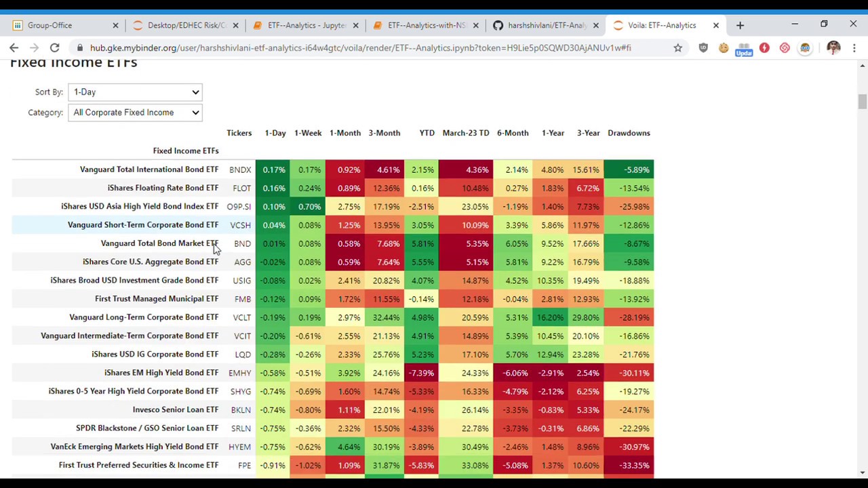
Task: Click the 1-Year column header
Action: 553,133
